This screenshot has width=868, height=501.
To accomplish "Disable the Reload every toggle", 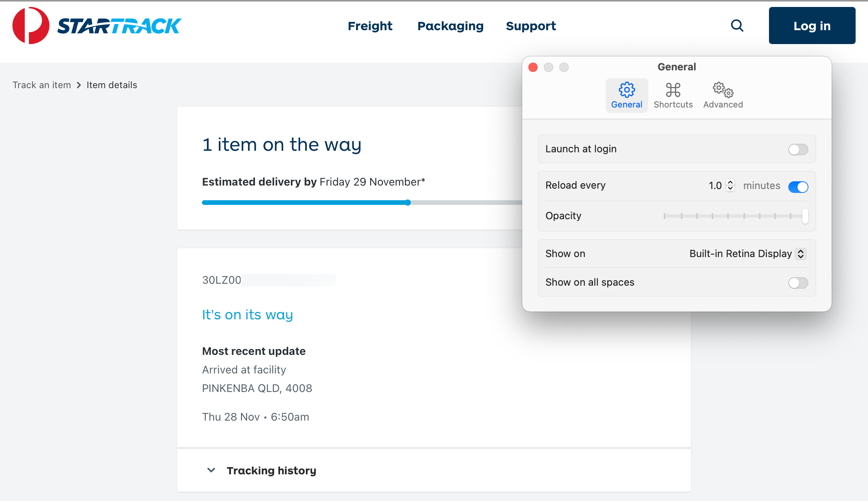I will 798,187.
